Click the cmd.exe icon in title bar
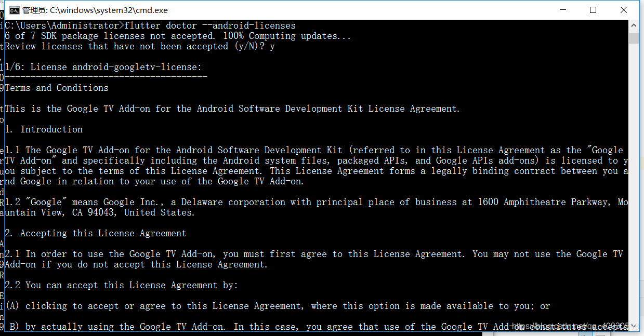This screenshot has height=336, width=644. coord(15,10)
